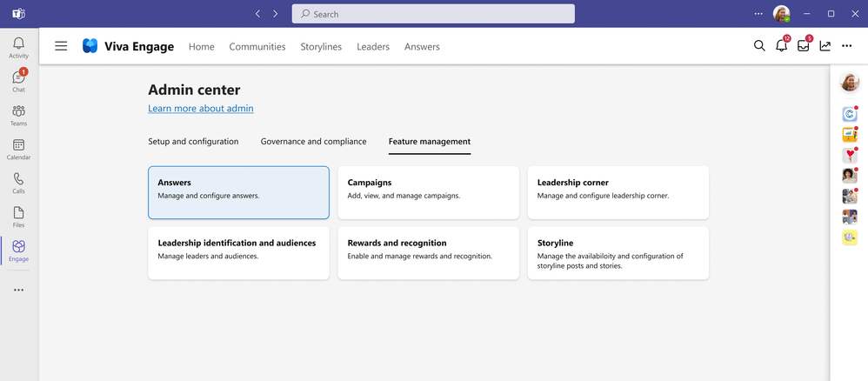Select Engage app in Teams sidebar
868x381 pixels.
click(19, 251)
